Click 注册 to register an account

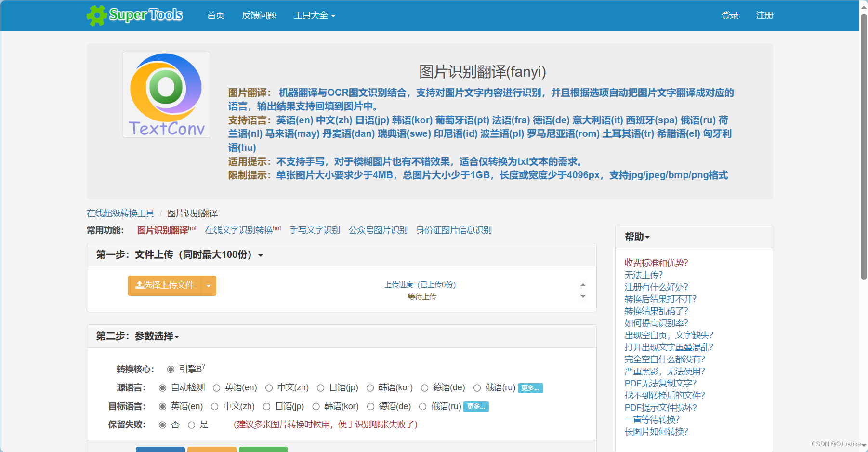764,15
